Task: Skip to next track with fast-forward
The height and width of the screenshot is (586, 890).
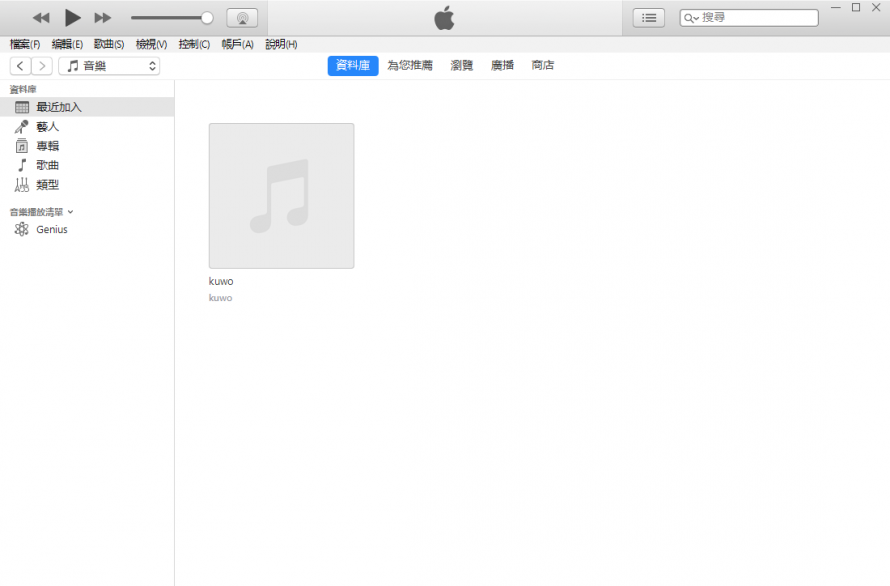Action: 103,18
